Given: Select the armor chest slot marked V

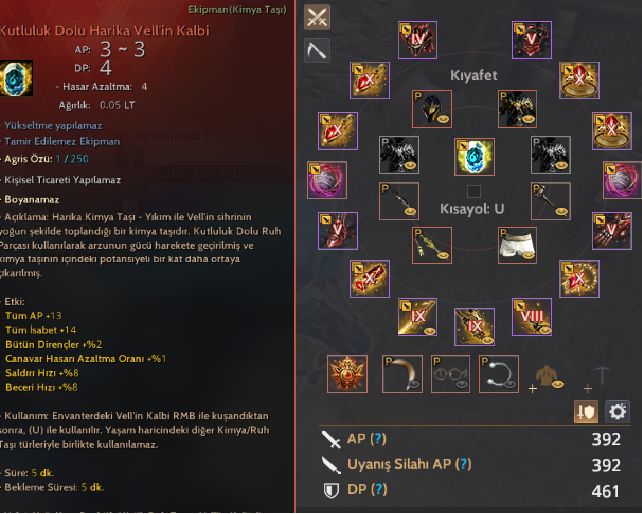Looking at the screenshot, I should point(531,40).
